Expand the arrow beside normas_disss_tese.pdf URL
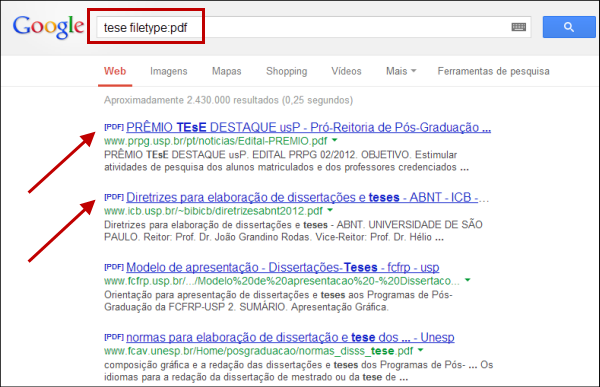Image resolution: width=600 pixels, height=387 pixels. (421, 351)
